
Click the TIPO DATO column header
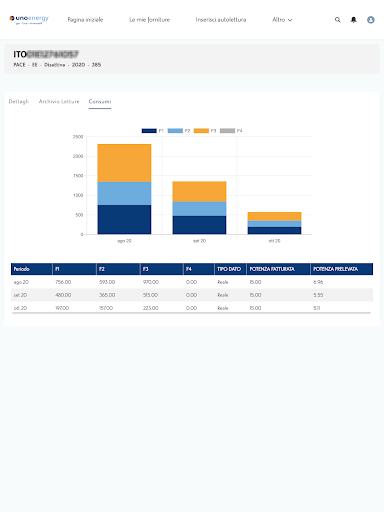point(230,269)
